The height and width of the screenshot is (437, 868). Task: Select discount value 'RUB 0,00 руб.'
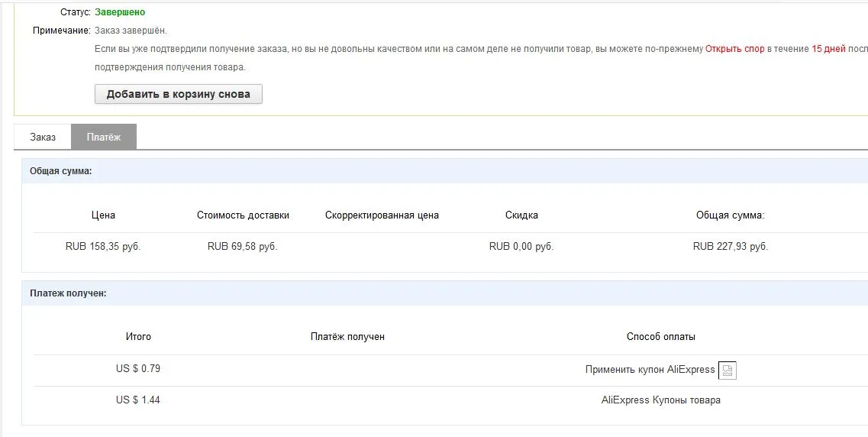click(x=521, y=247)
